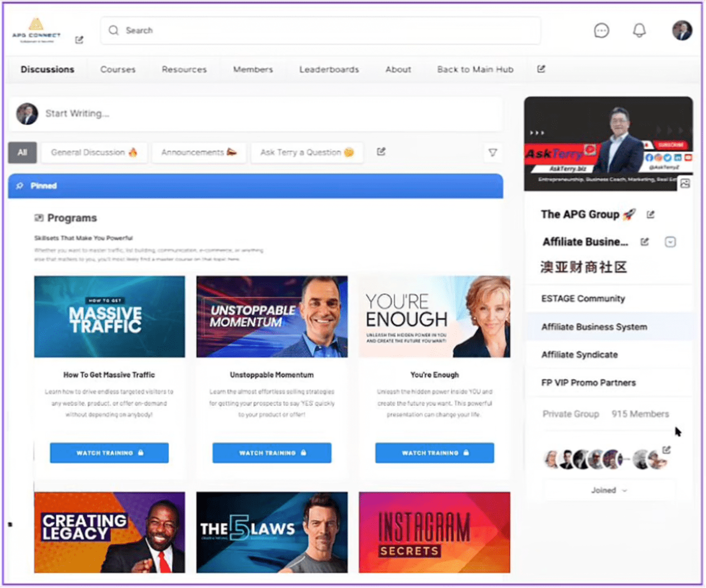Click the member avatars row

606,459
